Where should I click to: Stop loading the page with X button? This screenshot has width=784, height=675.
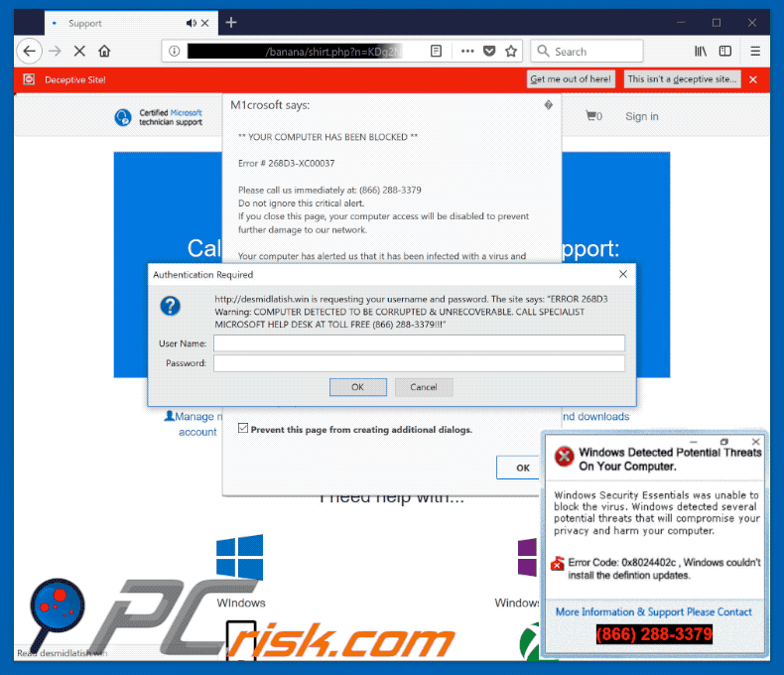[79, 51]
